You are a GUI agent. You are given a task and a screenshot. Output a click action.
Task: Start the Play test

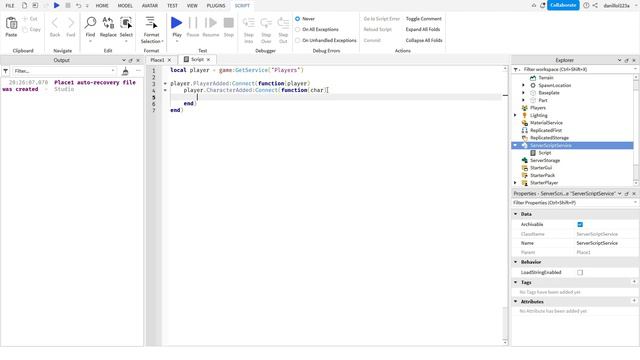pos(177,23)
